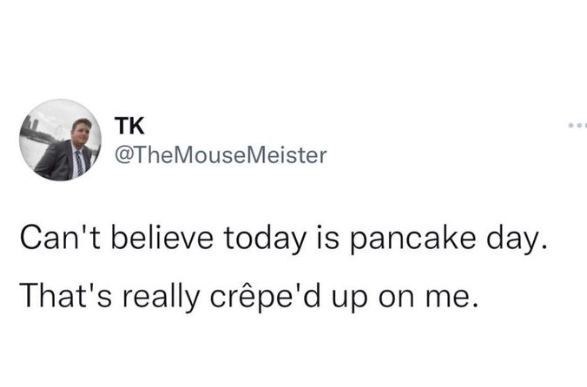The width and height of the screenshot is (587, 387).
Task: Click the word 'today' in the tweet
Action: pos(265,240)
